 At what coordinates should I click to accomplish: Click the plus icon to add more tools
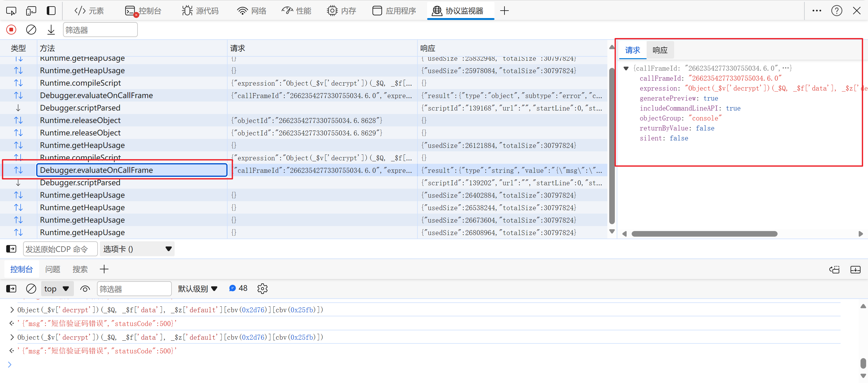point(504,11)
